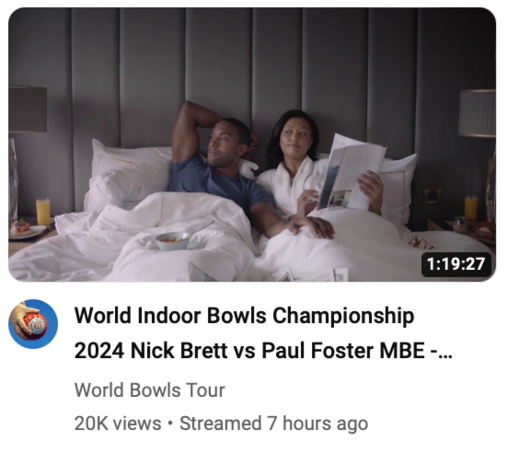508x453 pixels.
Task: Click the breakfast bowl on the bed
Action: (x=172, y=241)
